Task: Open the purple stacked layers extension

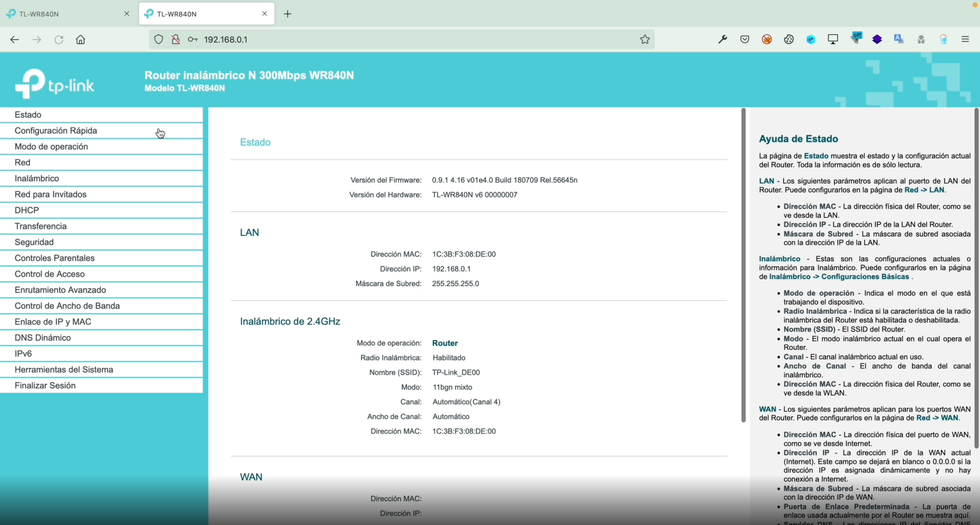Action: pos(877,40)
